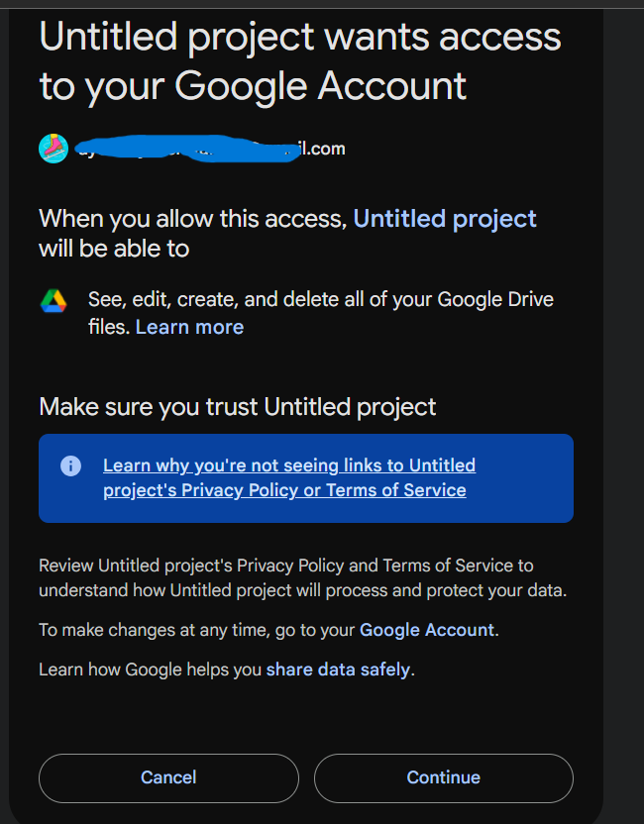This screenshot has width=644, height=824.
Task: Click the blue Untitled project link
Action: point(445,219)
